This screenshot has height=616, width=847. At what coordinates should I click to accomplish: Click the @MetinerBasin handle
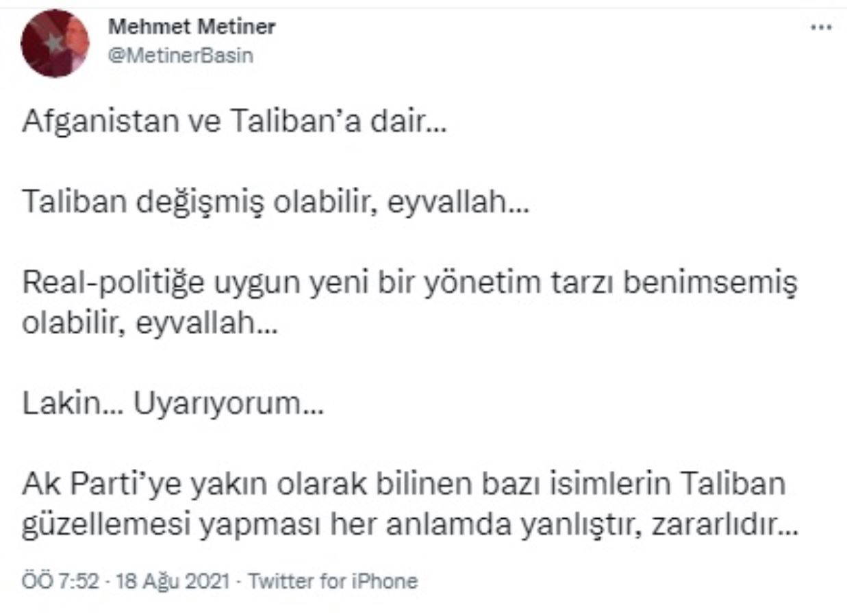(181, 56)
